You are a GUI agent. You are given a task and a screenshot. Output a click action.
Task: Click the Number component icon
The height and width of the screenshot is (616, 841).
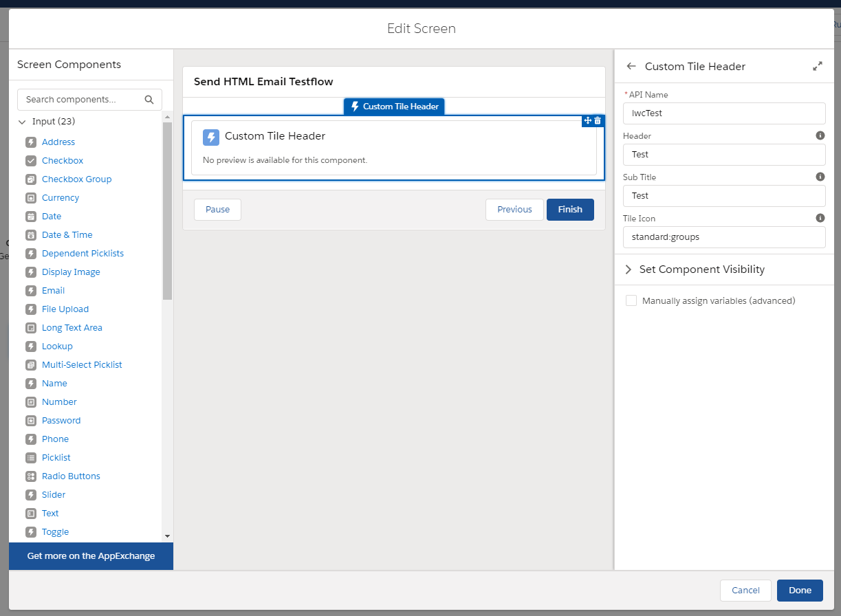coord(30,402)
